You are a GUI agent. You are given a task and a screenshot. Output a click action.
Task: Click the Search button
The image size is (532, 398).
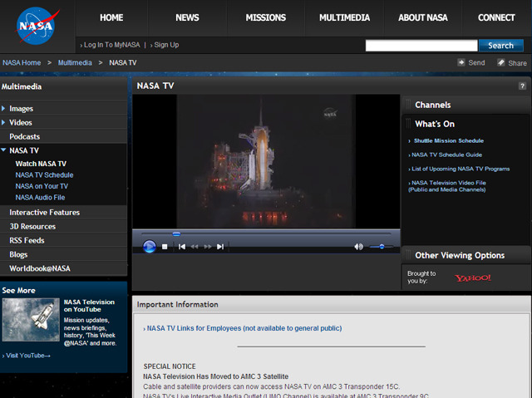pyautogui.click(x=500, y=46)
